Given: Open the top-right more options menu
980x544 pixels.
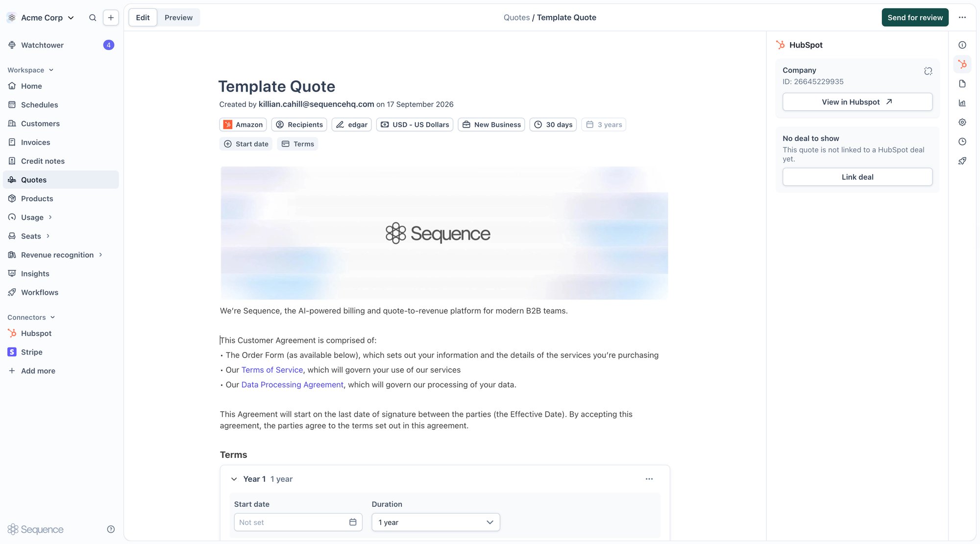Looking at the screenshot, I should [962, 18].
